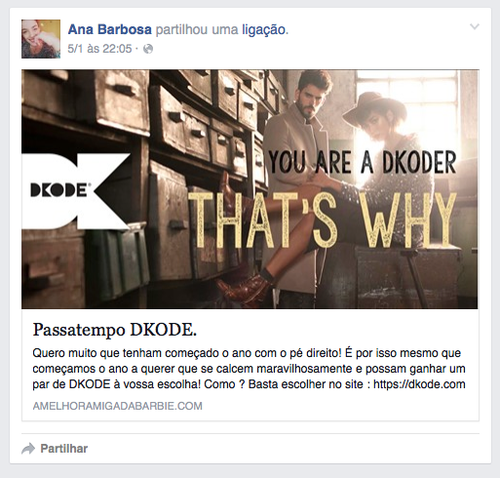Screen dimensions: 500x478
Task: Open Ana Barbosa's profile name link
Action: (x=110, y=30)
